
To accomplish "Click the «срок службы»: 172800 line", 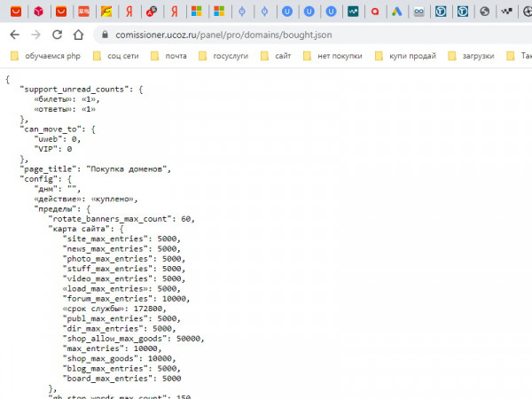I will (x=114, y=309).
